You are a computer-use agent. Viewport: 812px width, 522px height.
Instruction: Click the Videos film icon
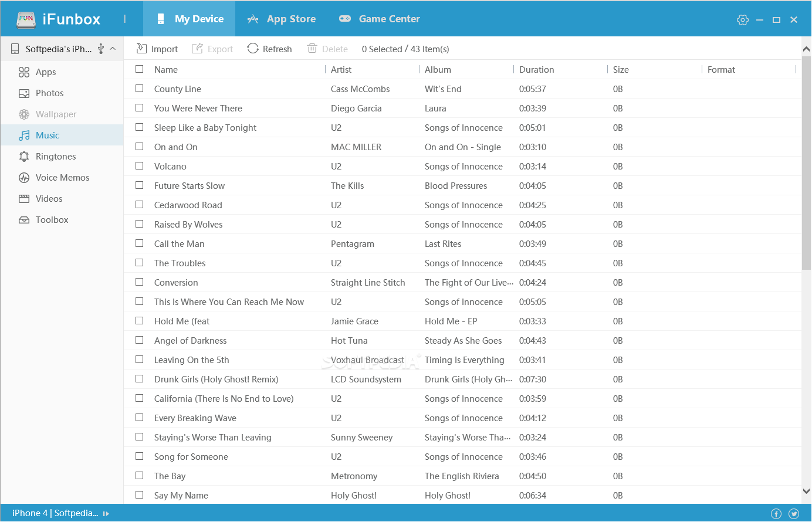(x=24, y=199)
